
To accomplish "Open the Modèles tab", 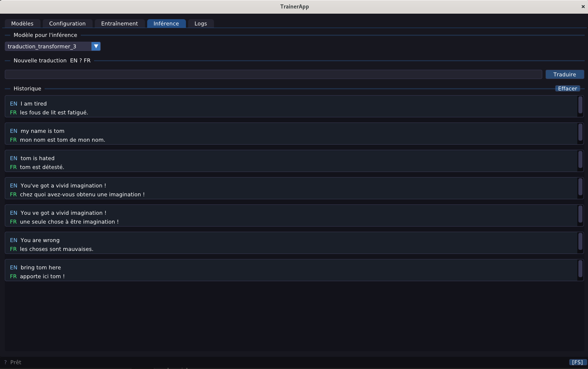I will (x=22, y=24).
